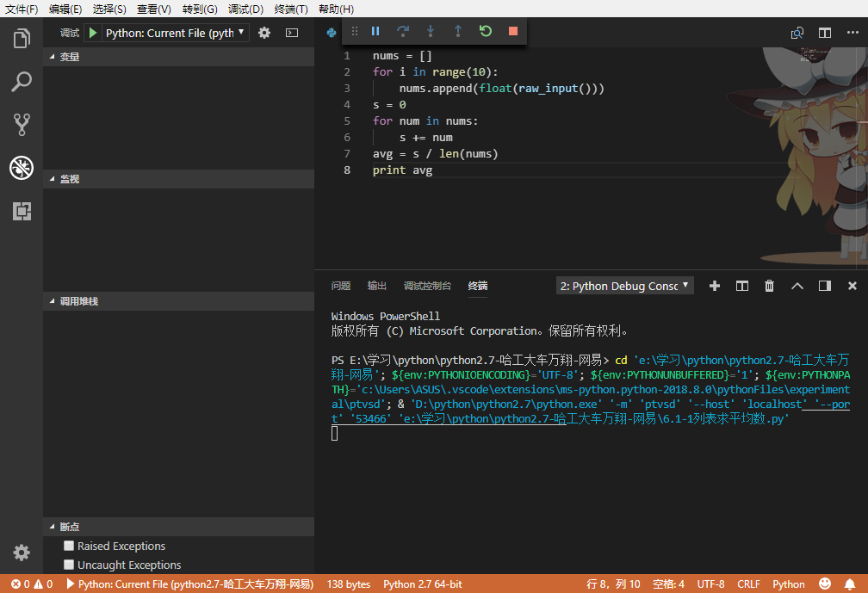Viewport: 868px width, 593px height.
Task: Open the Explorer view in activity bar
Action: click(x=22, y=39)
